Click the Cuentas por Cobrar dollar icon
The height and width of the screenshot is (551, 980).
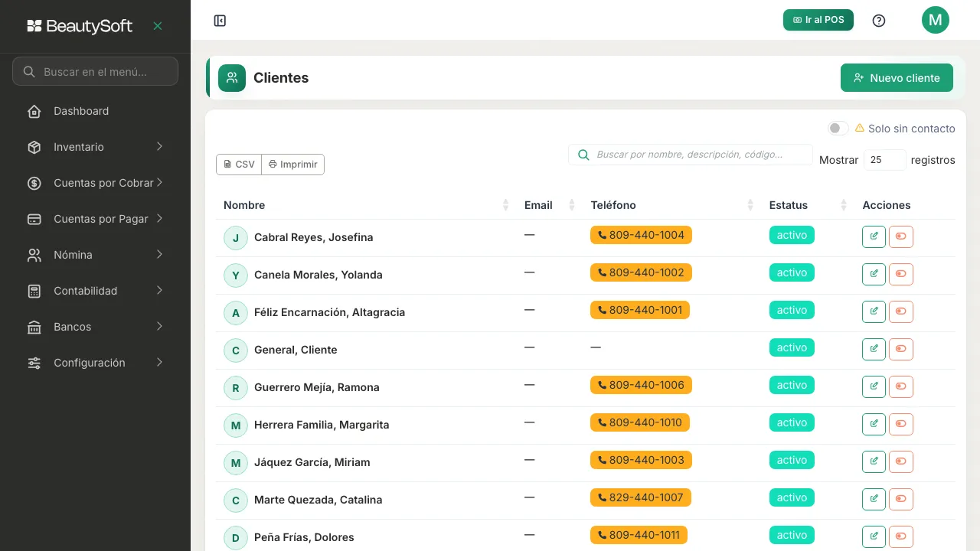click(34, 183)
